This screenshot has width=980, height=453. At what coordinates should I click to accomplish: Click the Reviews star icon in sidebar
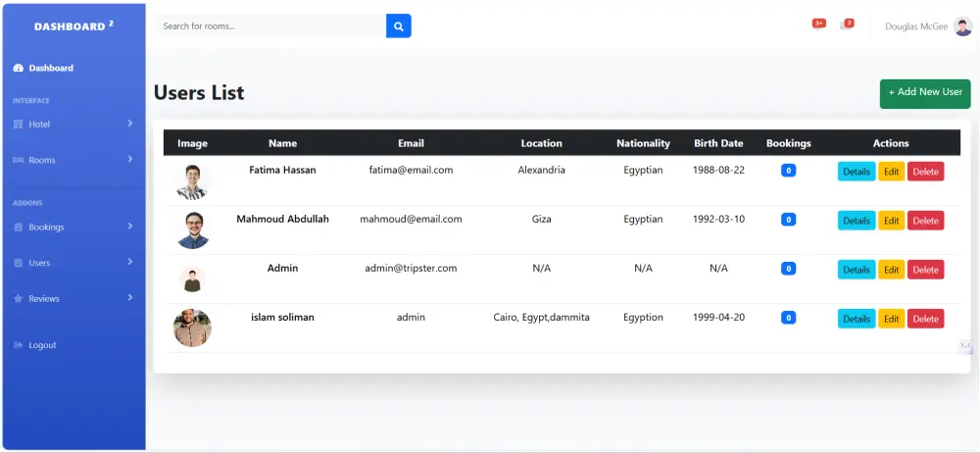tap(19, 298)
